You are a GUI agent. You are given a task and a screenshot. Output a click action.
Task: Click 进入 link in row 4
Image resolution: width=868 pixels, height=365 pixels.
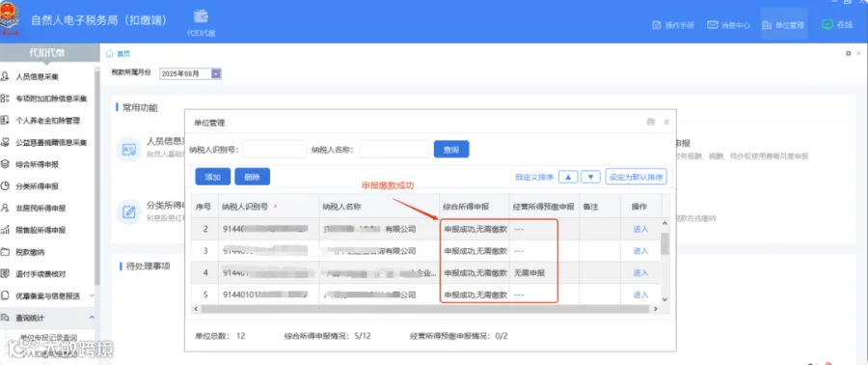640,272
